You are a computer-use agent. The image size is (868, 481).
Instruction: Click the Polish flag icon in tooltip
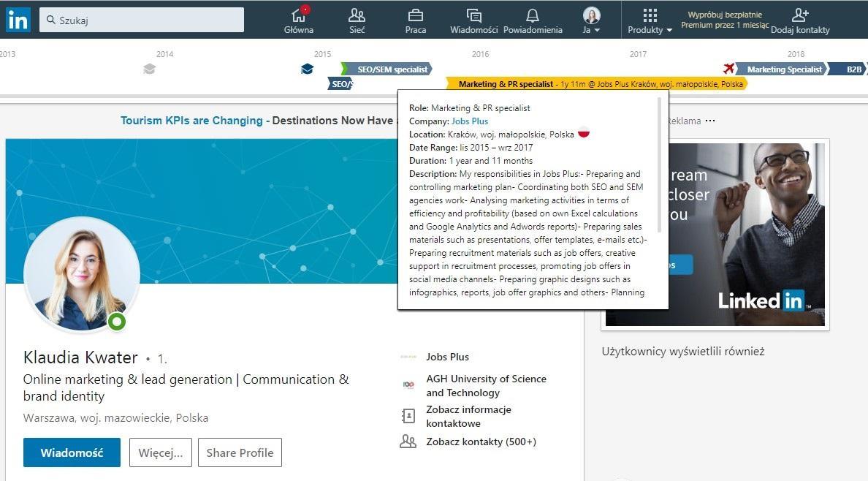point(584,134)
